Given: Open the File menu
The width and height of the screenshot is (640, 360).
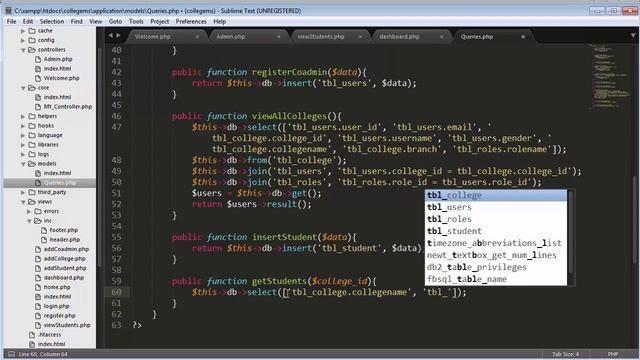Looking at the screenshot, I should pos(11,21).
